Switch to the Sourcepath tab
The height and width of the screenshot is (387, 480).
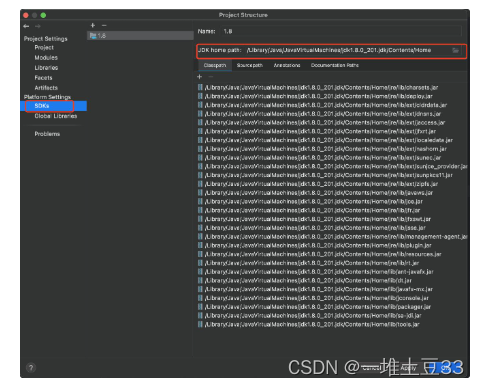pyautogui.click(x=250, y=65)
